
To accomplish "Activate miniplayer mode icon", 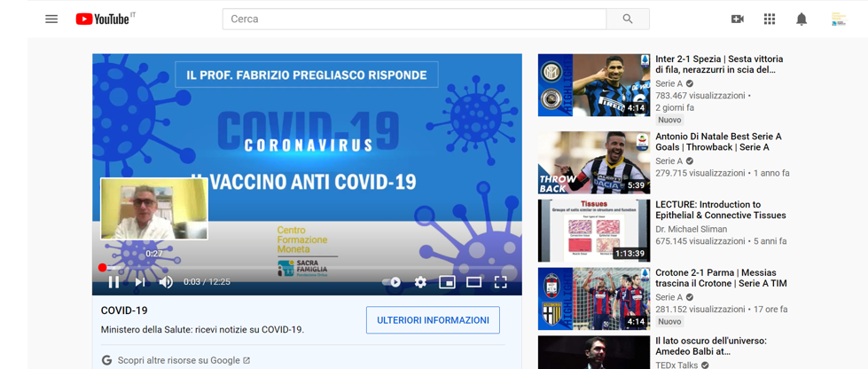I will 447,282.
